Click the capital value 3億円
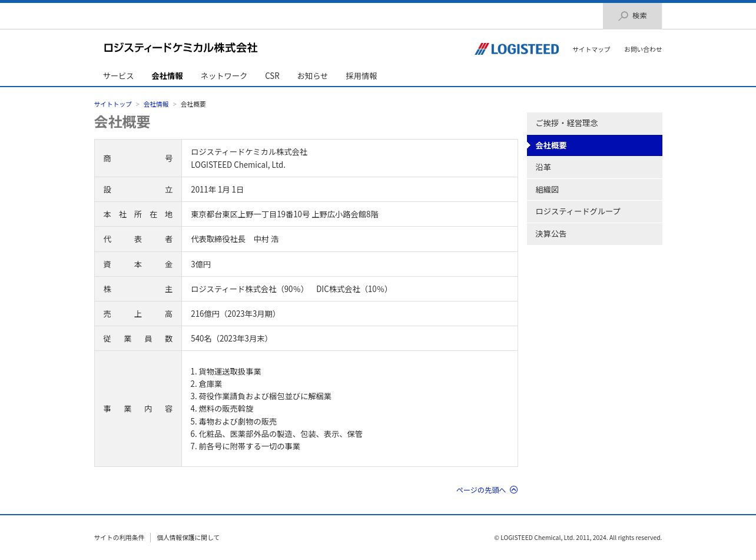This screenshot has width=756, height=560. click(x=201, y=264)
